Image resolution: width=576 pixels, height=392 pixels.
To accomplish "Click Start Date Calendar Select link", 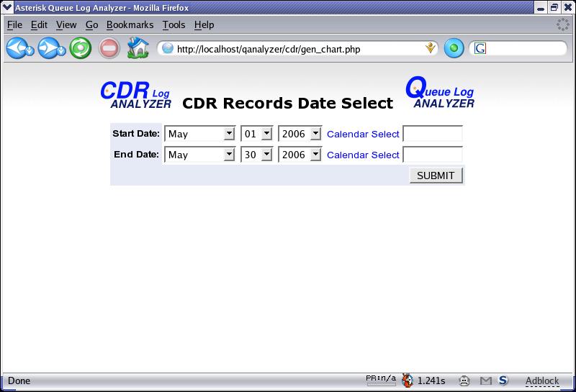I will (363, 135).
